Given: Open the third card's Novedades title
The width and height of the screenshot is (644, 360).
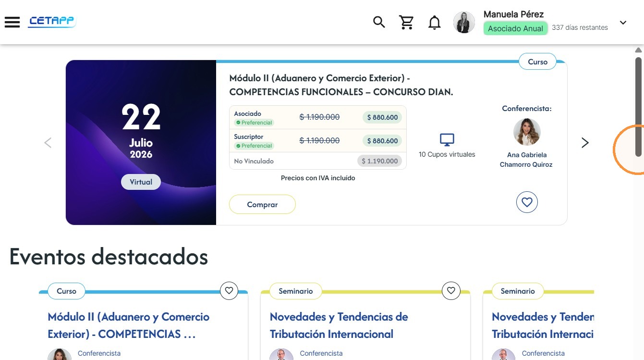Looking at the screenshot, I should click(x=543, y=325).
